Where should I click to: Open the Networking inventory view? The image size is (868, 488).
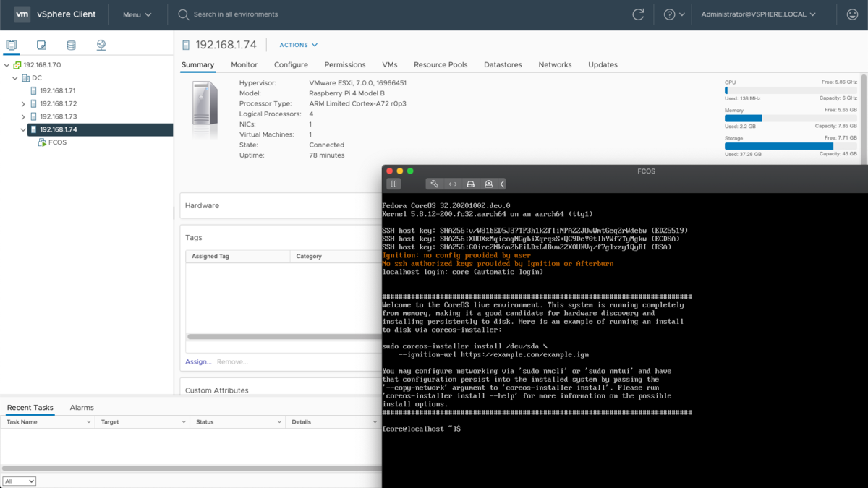(x=101, y=44)
